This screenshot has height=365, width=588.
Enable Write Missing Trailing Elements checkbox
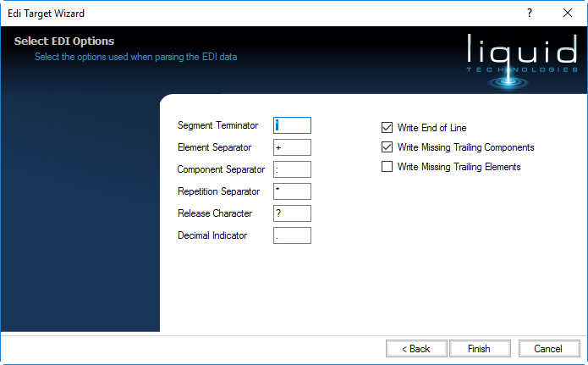coord(387,167)
